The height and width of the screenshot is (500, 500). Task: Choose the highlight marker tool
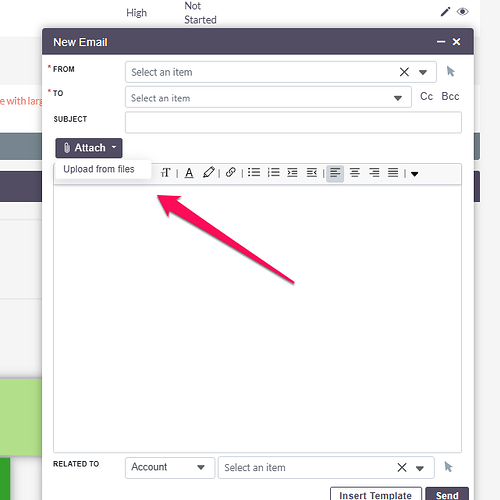tap(209, 173)
